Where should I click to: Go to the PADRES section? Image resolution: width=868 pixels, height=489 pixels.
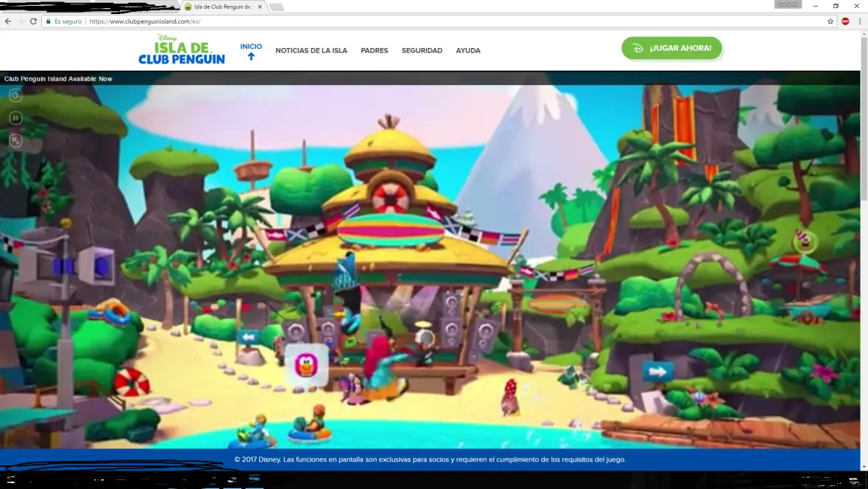(374, 50)
